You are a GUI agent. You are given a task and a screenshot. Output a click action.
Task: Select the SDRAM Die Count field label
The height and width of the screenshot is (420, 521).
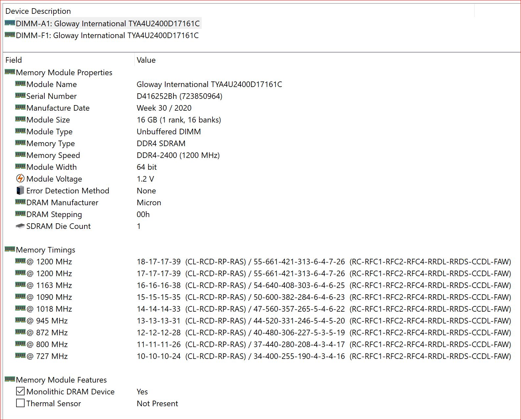[x=58, y=226]
